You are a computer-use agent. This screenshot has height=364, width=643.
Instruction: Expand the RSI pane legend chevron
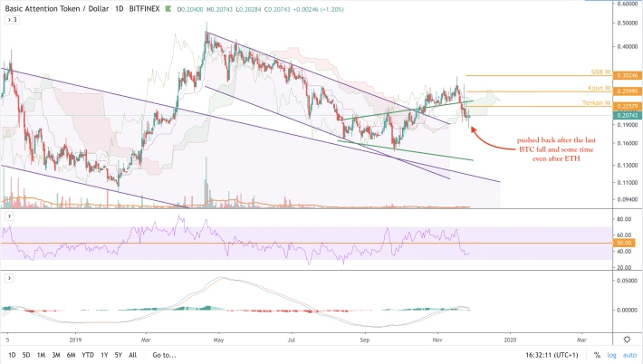(9, 216)
